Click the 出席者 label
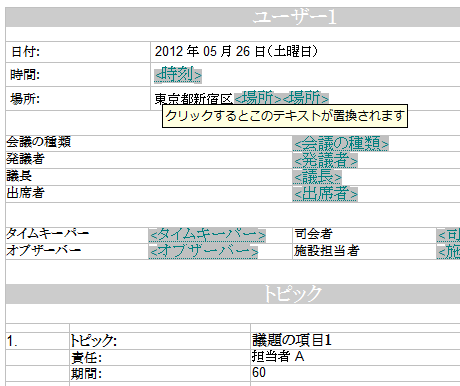 coord(25,192)
